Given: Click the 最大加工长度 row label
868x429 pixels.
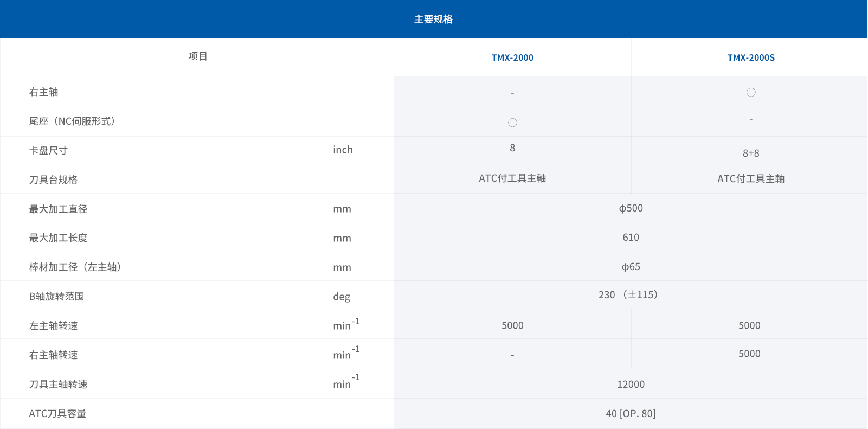Looking at the screenshot, I should tap(58, 238).
